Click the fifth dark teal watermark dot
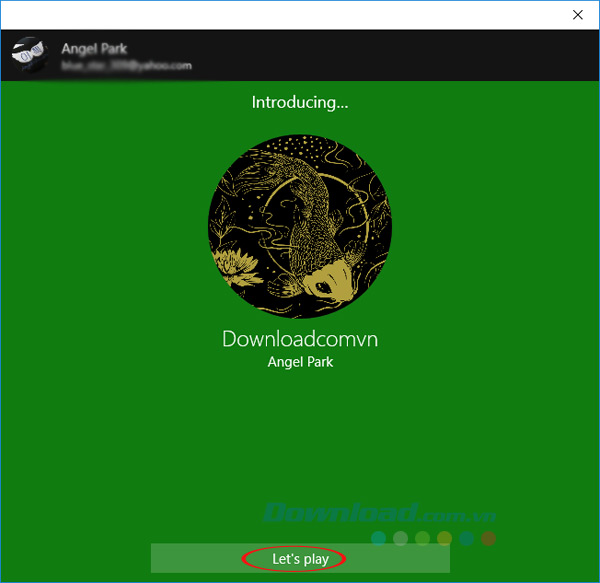600x583 pixels. pos(466,538)
